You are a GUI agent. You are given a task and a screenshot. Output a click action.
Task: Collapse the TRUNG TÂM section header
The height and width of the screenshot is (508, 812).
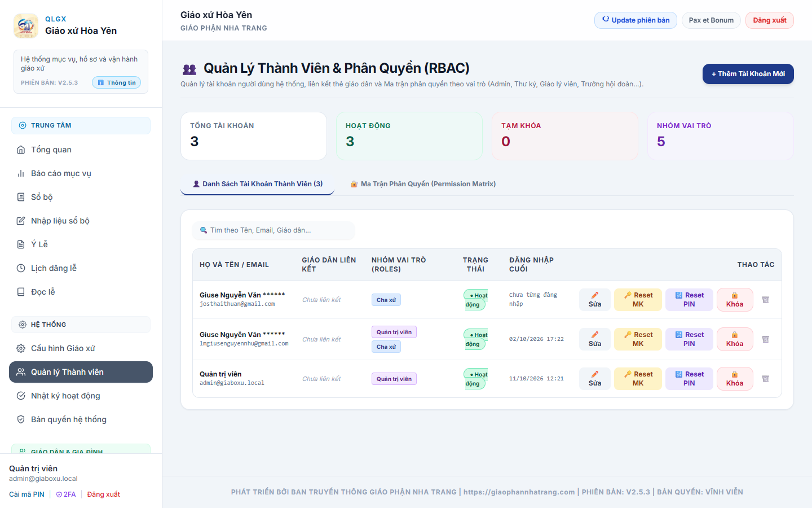[81, 125]
